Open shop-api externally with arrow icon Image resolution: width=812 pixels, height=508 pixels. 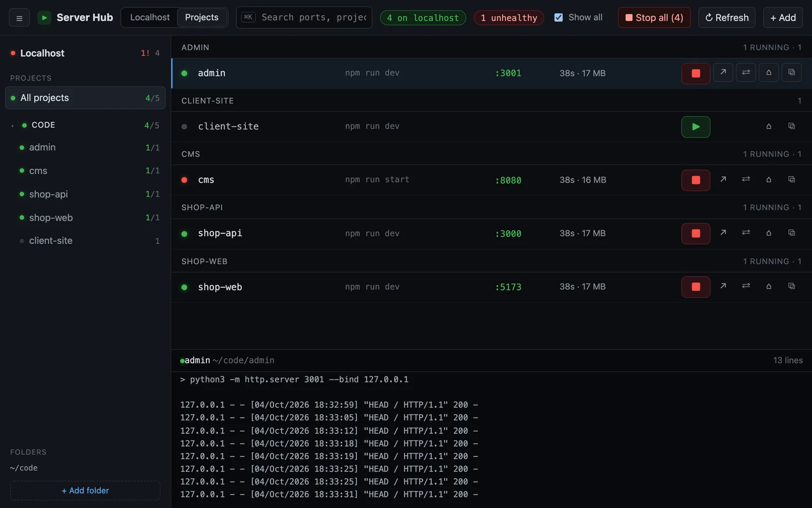(x=723, y=233)
